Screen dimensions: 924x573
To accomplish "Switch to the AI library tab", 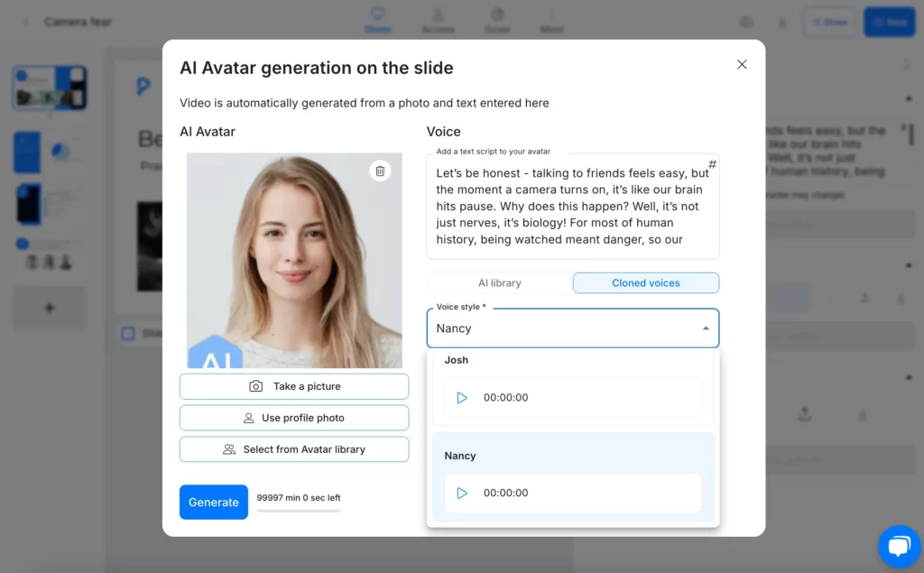I will point(499,283).
